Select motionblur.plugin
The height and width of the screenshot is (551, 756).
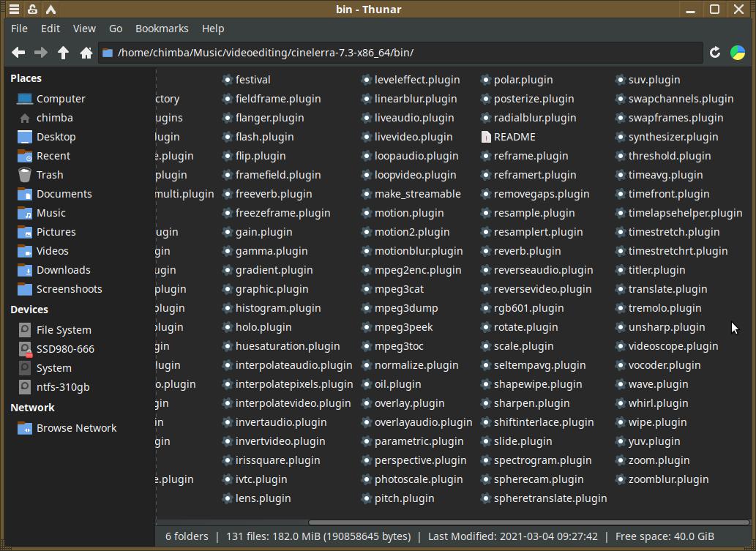click(412, 251)
